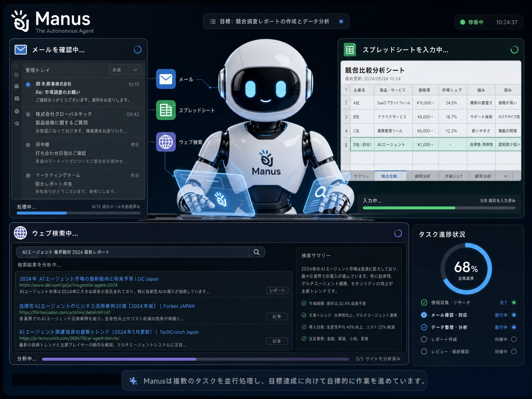The image size is (532, 399).
Task: Click the sparkle icon in the bottom status message
Action: [133, 381]
